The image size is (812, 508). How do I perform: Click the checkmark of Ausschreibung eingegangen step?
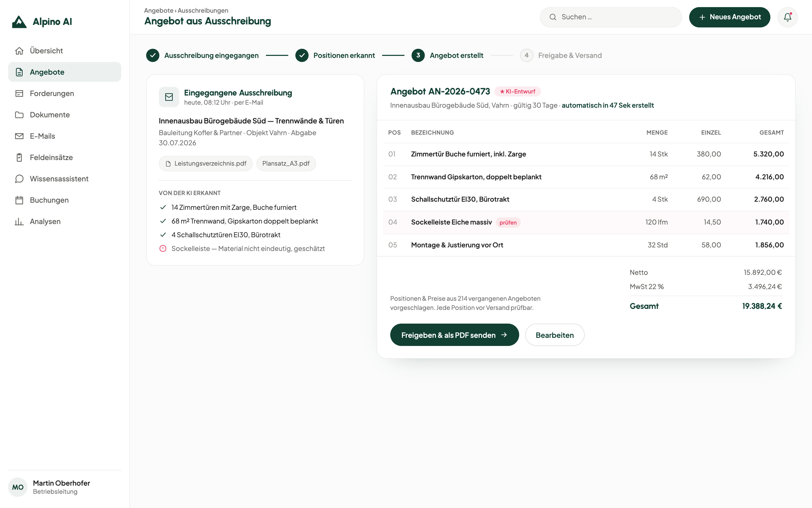pos(153,55)
